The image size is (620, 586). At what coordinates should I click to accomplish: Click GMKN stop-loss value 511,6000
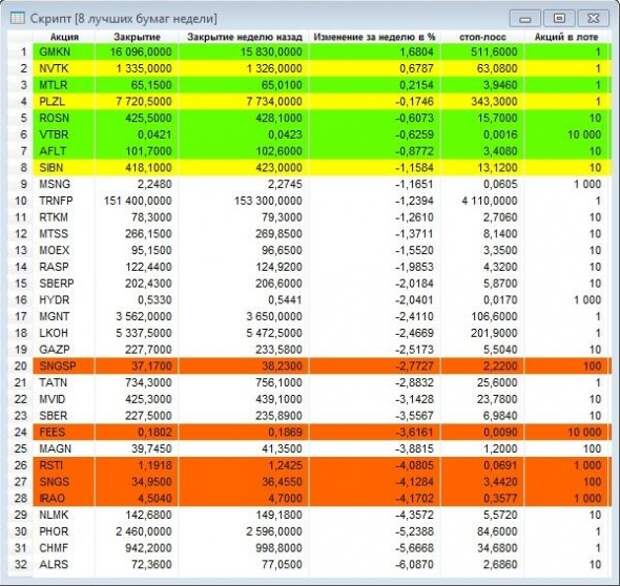pos(494,52)
